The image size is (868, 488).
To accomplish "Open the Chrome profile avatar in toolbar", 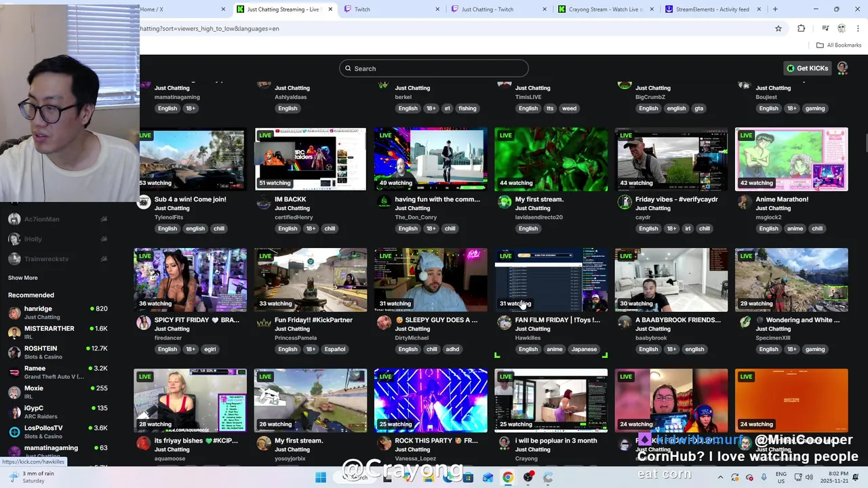I will pyautogui.click(x=842, y=28).
